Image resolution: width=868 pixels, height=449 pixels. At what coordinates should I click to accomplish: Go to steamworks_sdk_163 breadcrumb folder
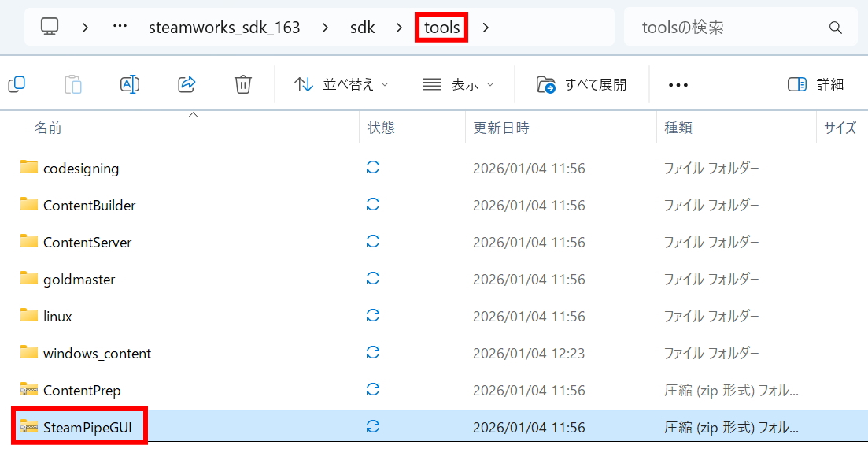(x=224, y=28)
